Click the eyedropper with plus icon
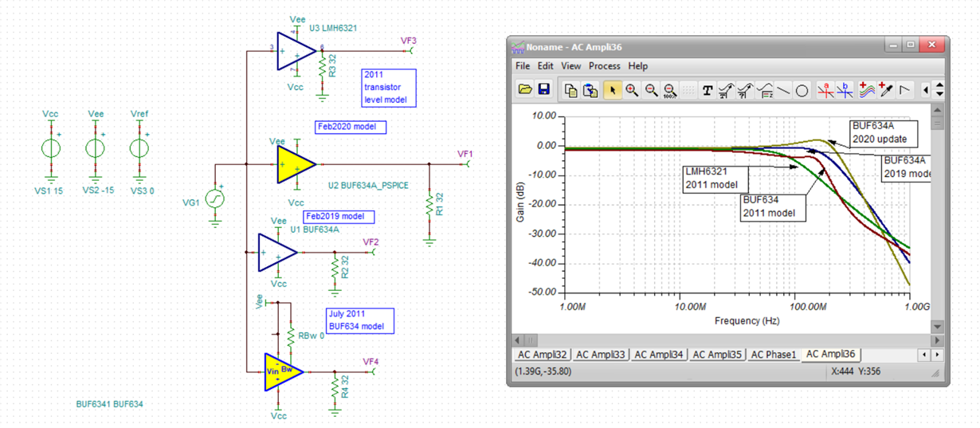Viewport: 980px width, 428px height. click(886, 90)
